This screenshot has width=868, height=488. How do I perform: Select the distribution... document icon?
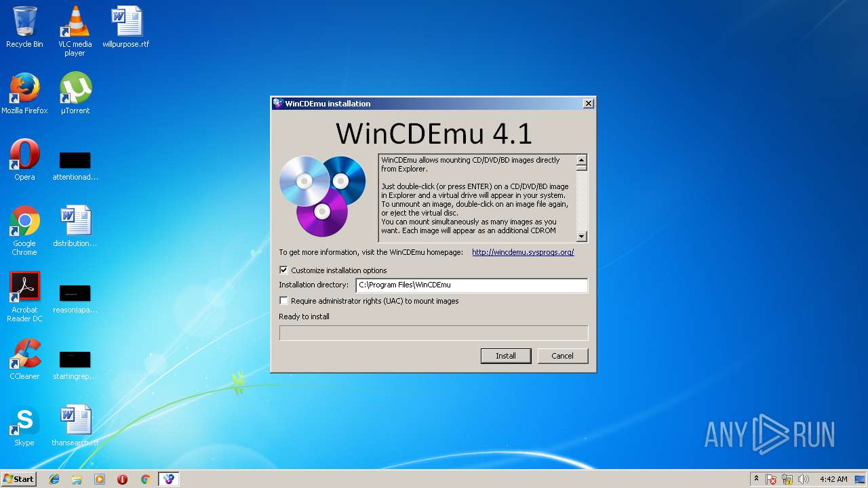point(75,226)
